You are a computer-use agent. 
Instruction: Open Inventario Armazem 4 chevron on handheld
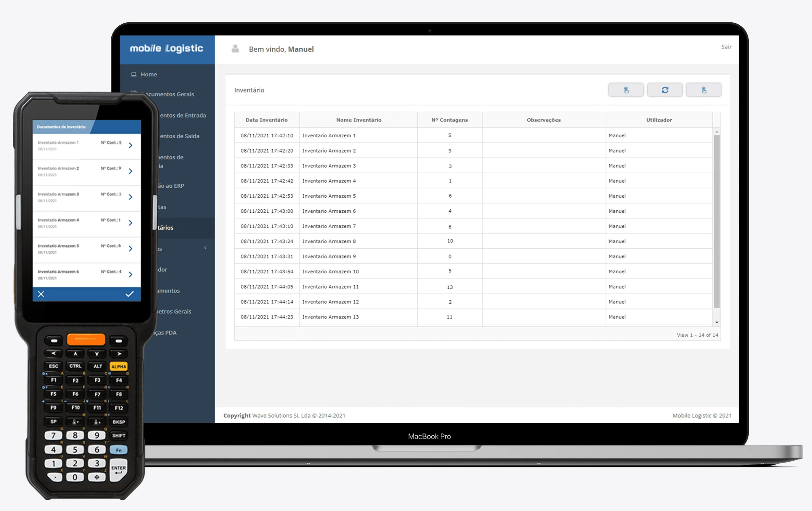[130, 223]
